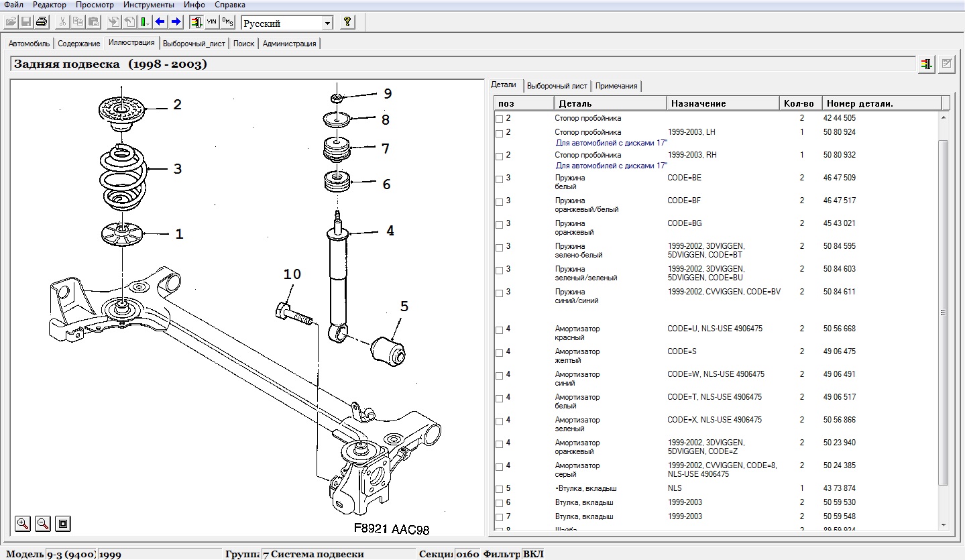Image resolution: width=965 pixels, height=560 pixels.
Task: Switch to the Содержание tab
Action: tap(78, 44)
